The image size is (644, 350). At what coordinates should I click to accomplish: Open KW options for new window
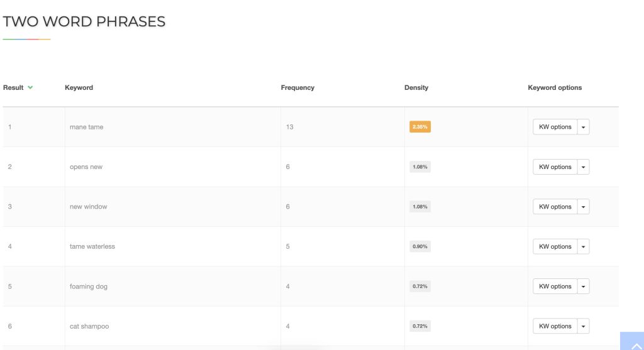tap(555, 207)
